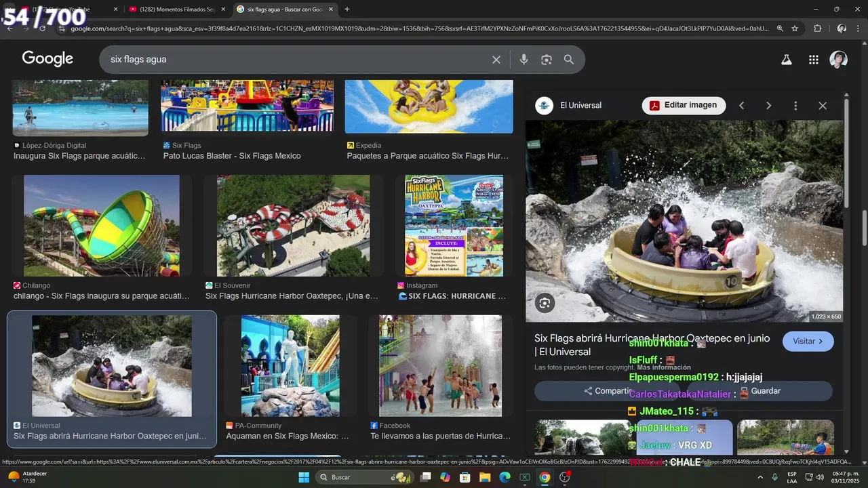Click the search input field
The height and width of the screenshot is (488, 868).
(298, 60)
